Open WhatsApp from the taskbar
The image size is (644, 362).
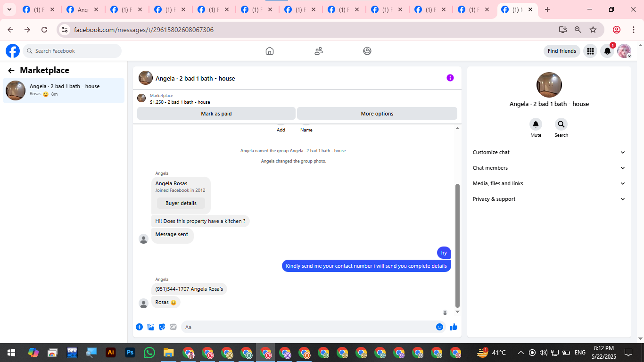tap(149, 352)
